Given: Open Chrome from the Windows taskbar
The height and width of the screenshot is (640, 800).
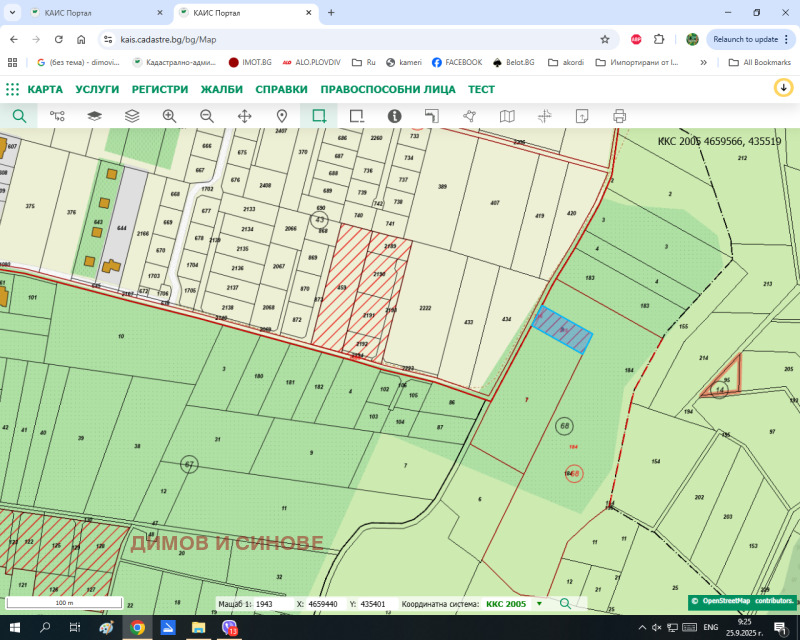Looking at the screenshot, I should (x=137, y=627).
